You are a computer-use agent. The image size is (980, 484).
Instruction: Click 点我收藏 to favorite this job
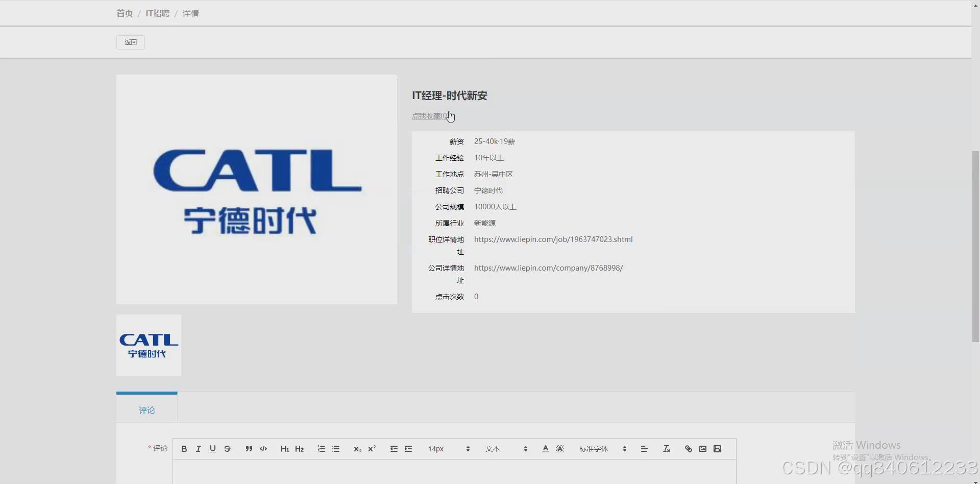pyautogui.click(x=430, y=116)
